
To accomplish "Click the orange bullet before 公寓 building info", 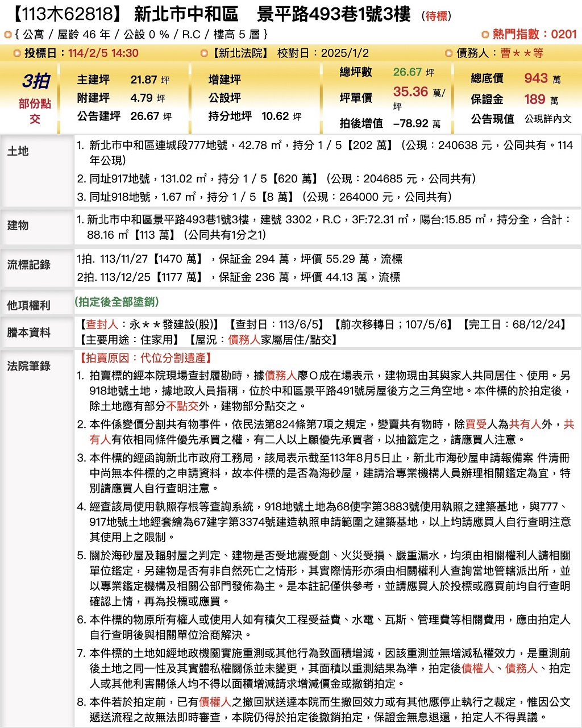I will coord(8,35).
